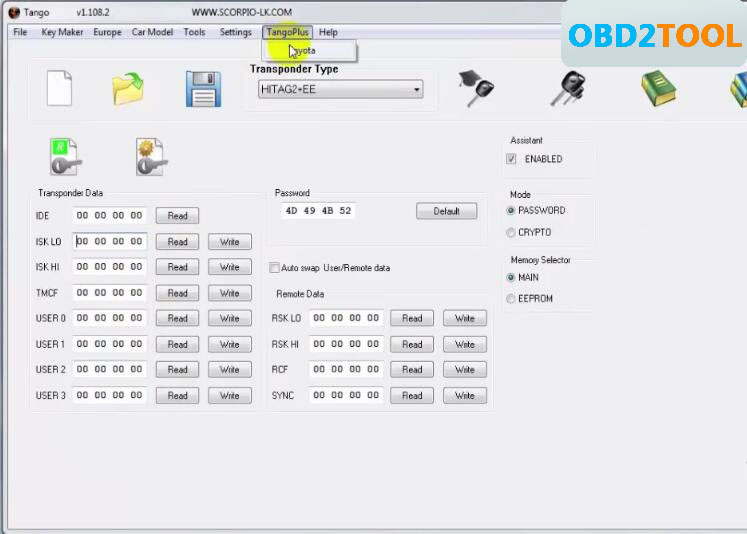Viewport: 747px width, 534px height.
Task: Click the RSK LO hex input field
Action: pyautogui.click(x=346, y=318)
